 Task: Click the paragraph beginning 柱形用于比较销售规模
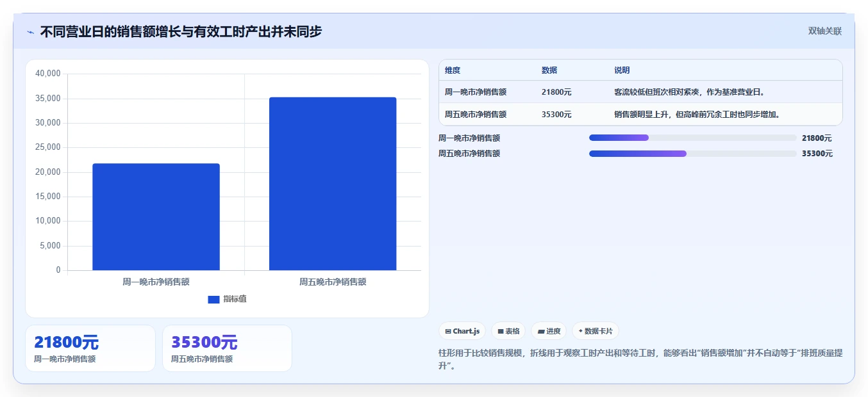(640, 359)
